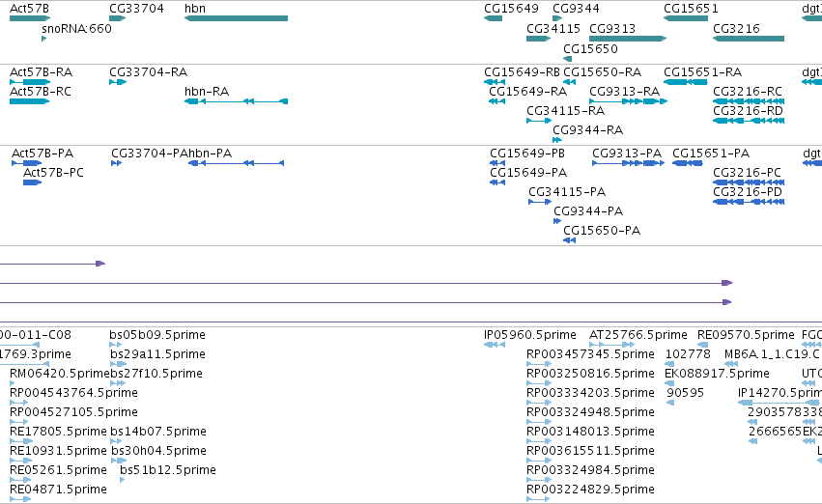The image size is (822, 504).
Task: Open the CG9313-RA transcript label
Action: 624,91
